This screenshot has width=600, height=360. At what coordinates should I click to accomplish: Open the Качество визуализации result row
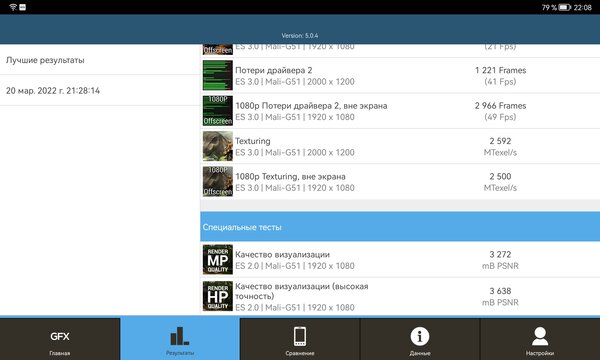pos(400,260)
